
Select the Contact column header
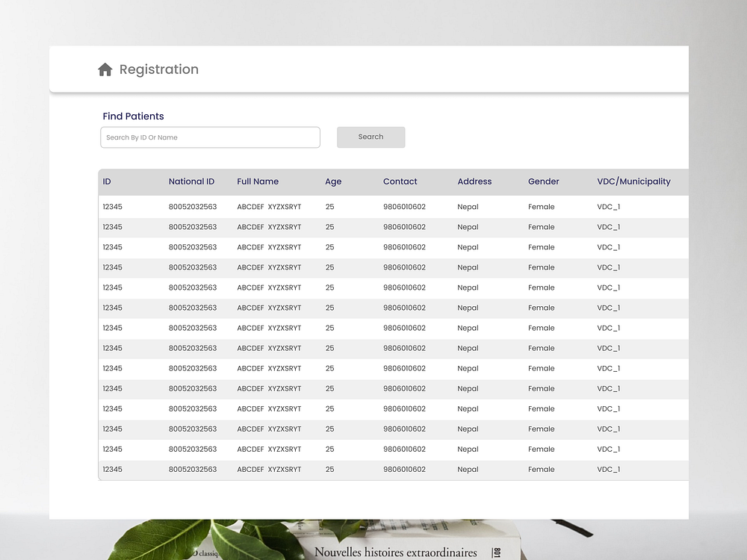400,181
